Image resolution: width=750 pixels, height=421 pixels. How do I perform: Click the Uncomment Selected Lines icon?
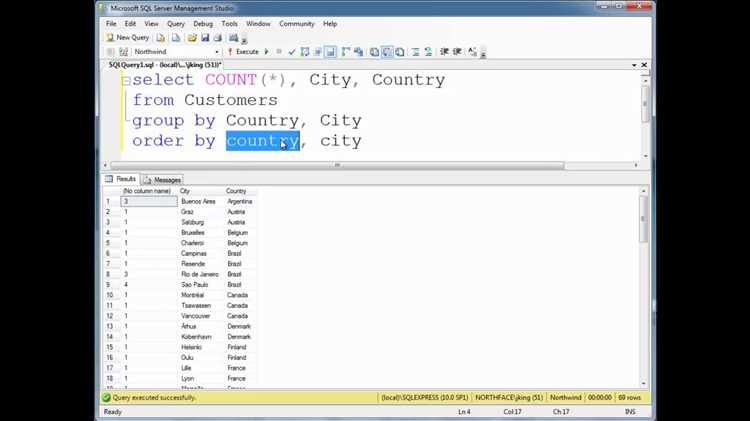428,52
